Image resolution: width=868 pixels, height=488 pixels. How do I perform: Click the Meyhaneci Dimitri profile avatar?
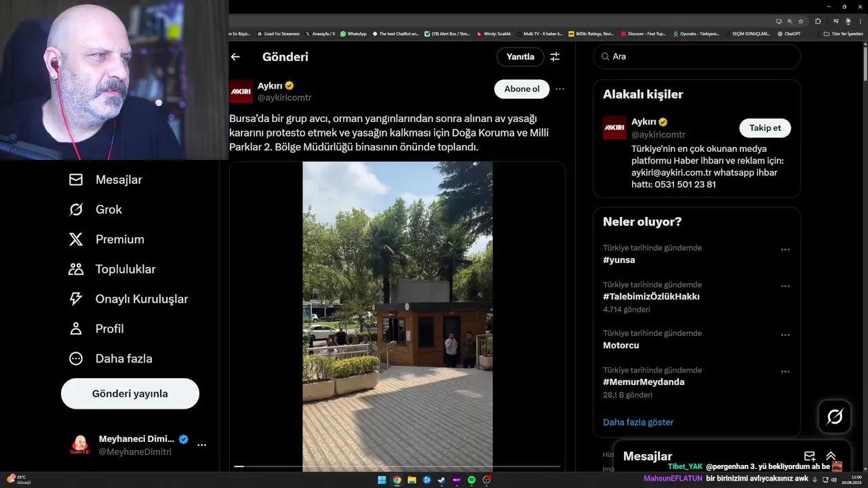(80, 445)
